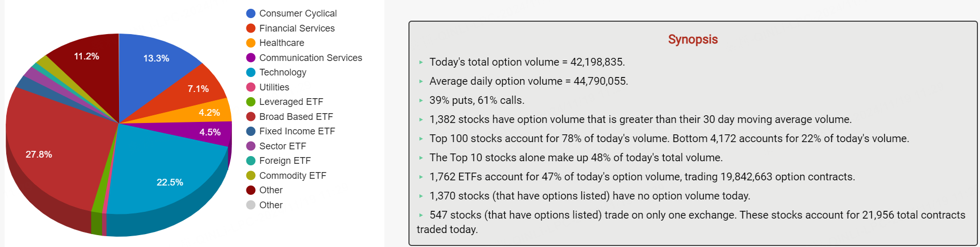Click the blue Consumer Cyclical legend dot
The width and height of the screenshot is (980, 247).
pos(251,13)
